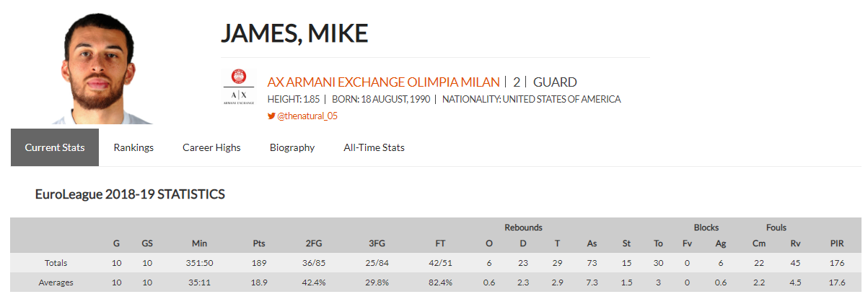The width and height of the screenshot is (868, 302).
Task: Open the Career Highs tab
Action: 211,147
